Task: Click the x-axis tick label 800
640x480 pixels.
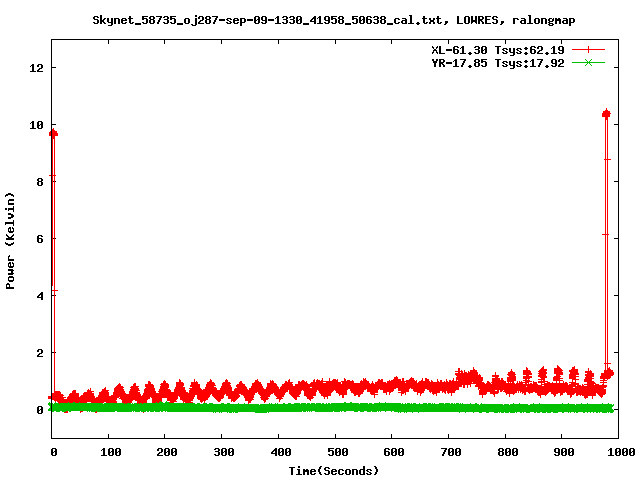Action: [508, 452]
